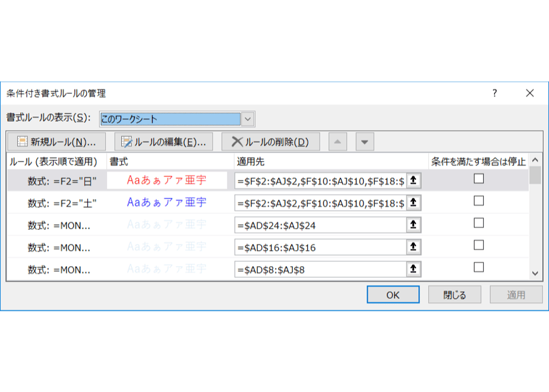
Task: Collapse range picker for =F2="土" rule
Action: [x=414, y=203]
